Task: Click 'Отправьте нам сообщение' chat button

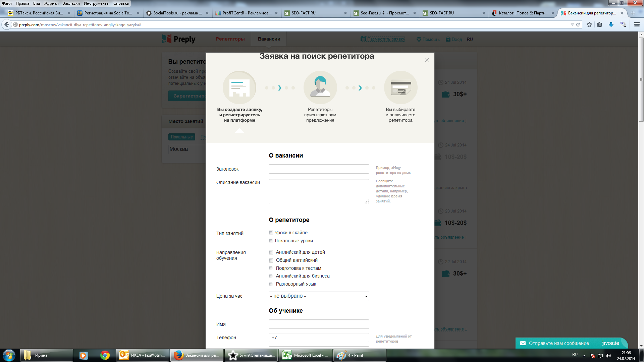Action: (558, 343)
